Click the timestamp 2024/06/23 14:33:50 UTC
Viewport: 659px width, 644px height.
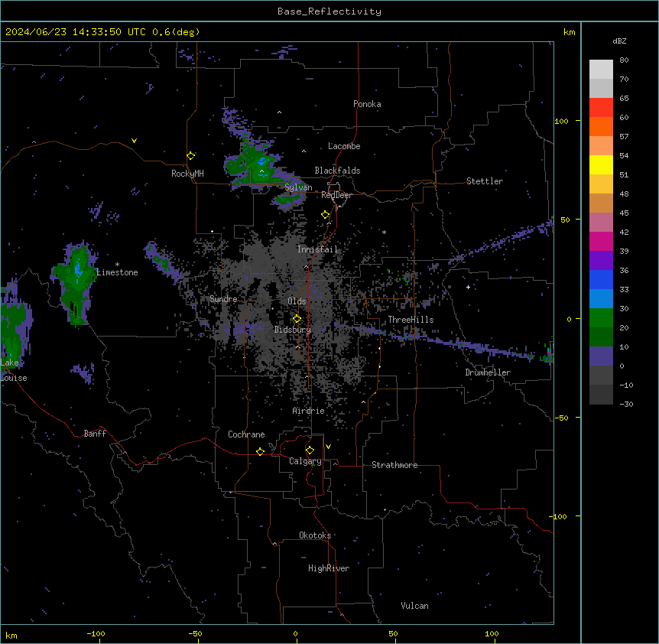pyautogui.click(x=76, y=32)
